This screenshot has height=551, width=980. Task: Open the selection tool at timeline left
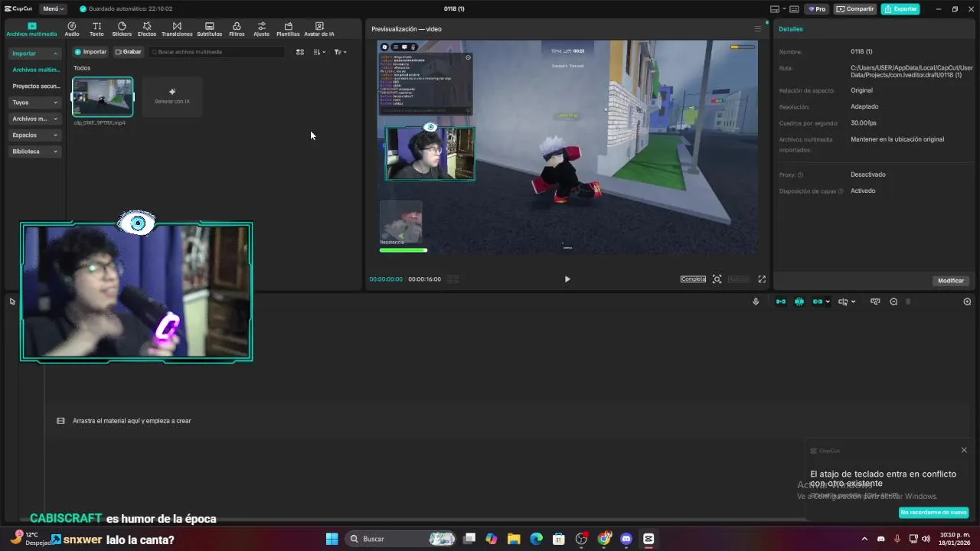12,302
